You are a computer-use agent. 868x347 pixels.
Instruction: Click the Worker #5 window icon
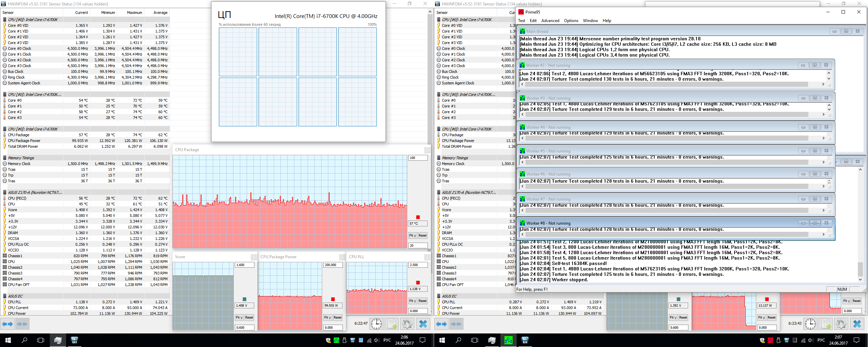coord(522,151)
